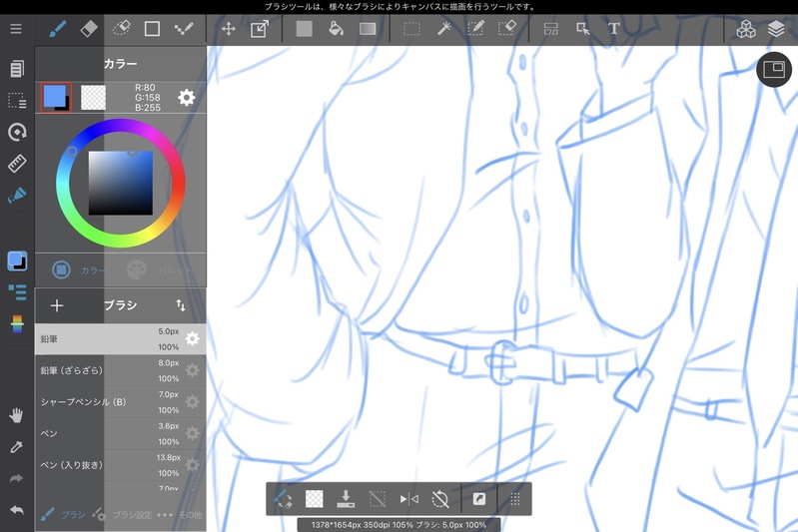Select the Selection Pen tool

[x=475, y=29]
